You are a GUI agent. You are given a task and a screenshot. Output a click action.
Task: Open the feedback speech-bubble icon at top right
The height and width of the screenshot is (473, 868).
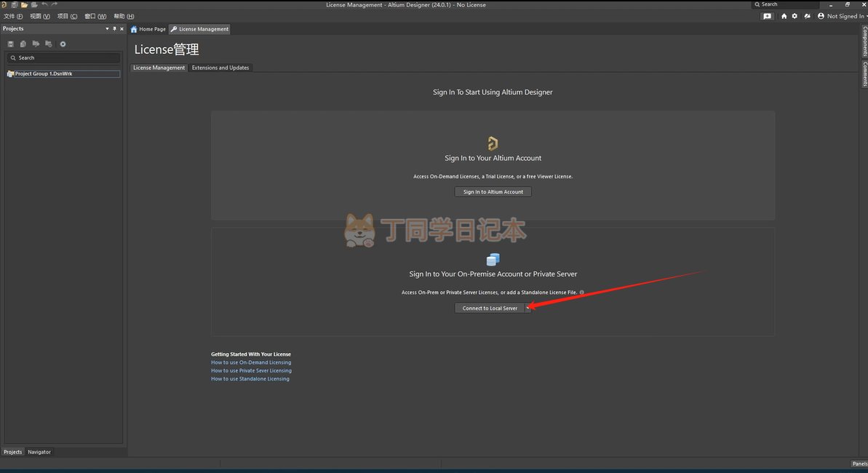coord(767,16)
